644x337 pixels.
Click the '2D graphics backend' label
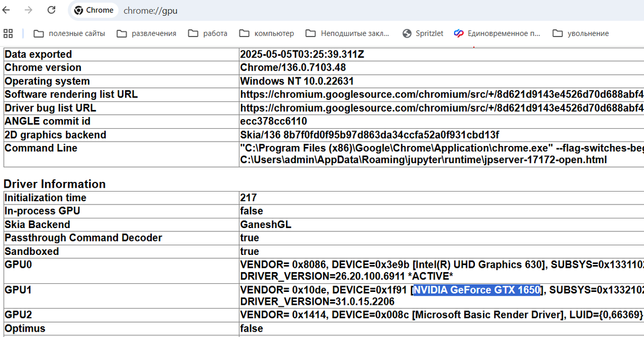[x=55, y=135]
